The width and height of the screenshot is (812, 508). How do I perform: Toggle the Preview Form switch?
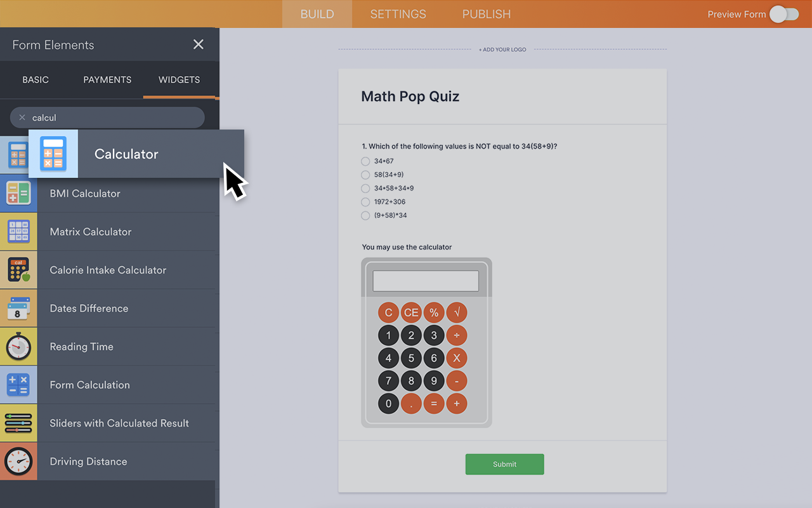785,14
